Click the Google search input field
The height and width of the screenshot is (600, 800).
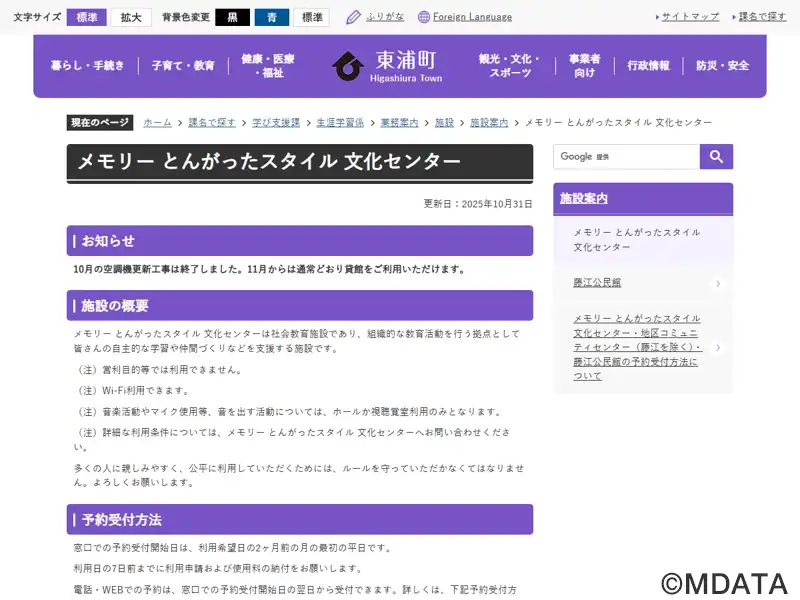pos(626,157)
